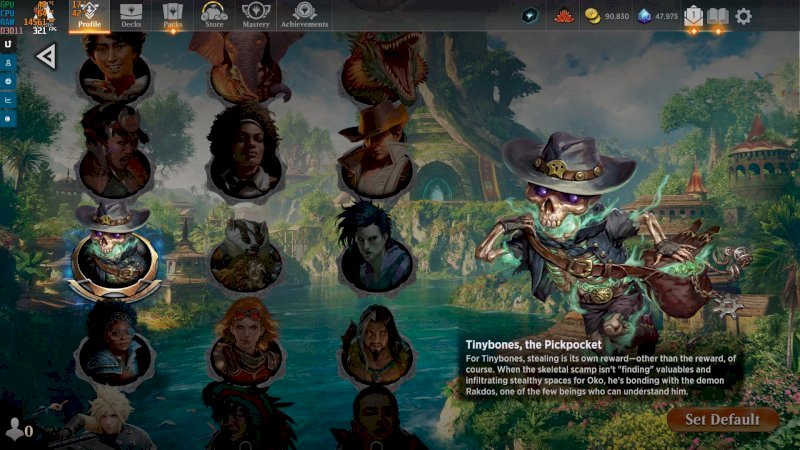Screen dimensions: 800x450
Task: Click the red lotus icon in top bar
Action: (563, 16)
